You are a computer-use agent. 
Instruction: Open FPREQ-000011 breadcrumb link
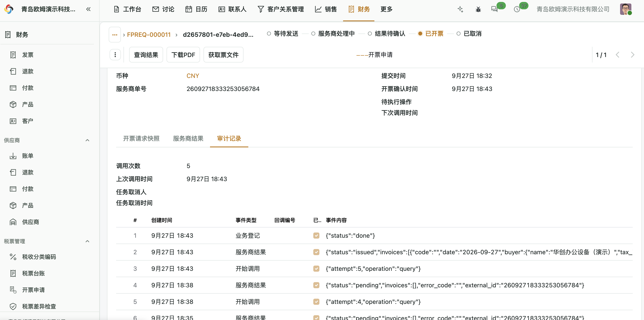click(x=149, y=35)
